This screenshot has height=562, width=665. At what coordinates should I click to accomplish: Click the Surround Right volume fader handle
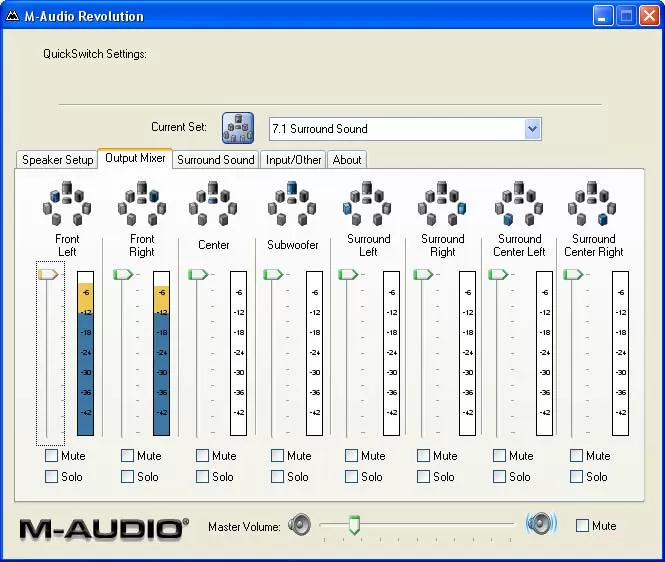pos(423,274)
